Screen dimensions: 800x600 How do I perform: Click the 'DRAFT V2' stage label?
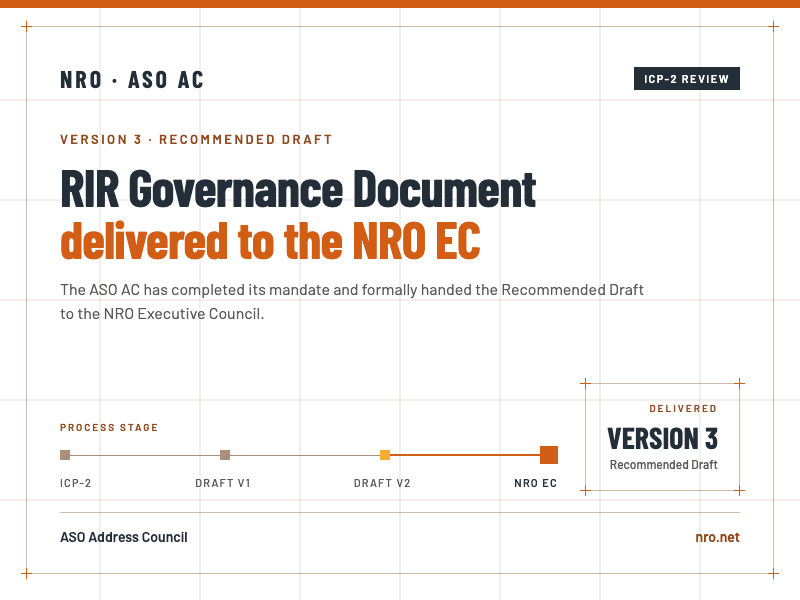click(382, 483)
